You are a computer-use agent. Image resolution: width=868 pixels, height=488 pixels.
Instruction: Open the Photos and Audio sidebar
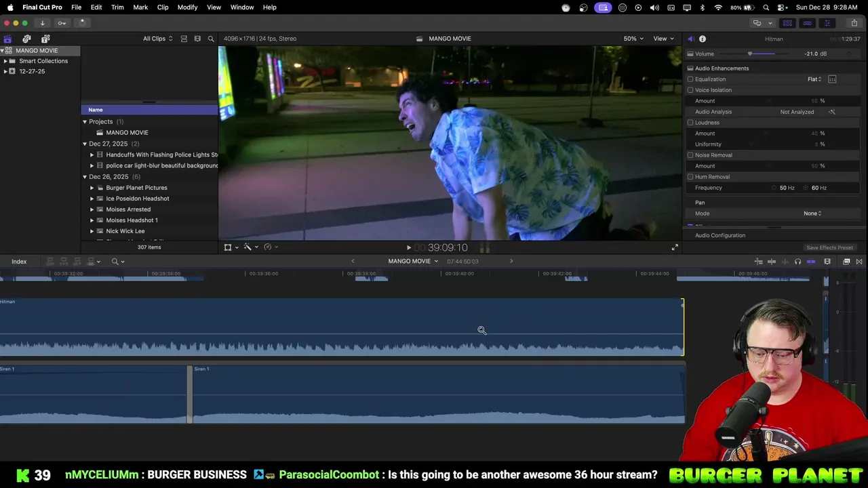point(26,39)
